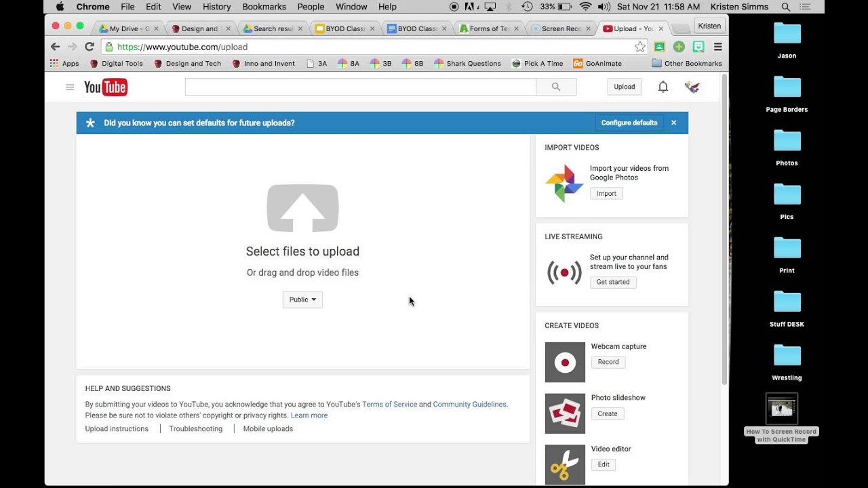This screenshot has width=868, height=488.
Task: Open the File menu
Action: pos(127,7)
